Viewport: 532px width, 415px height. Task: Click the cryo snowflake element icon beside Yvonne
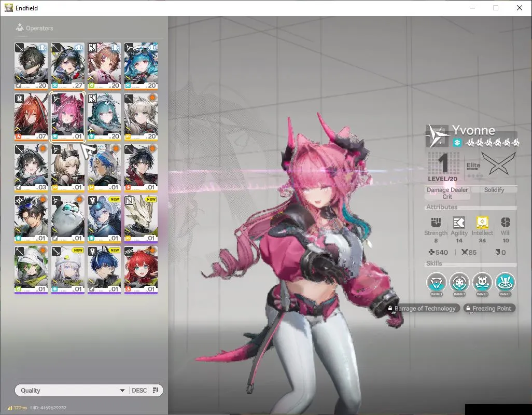pos(457,143)
